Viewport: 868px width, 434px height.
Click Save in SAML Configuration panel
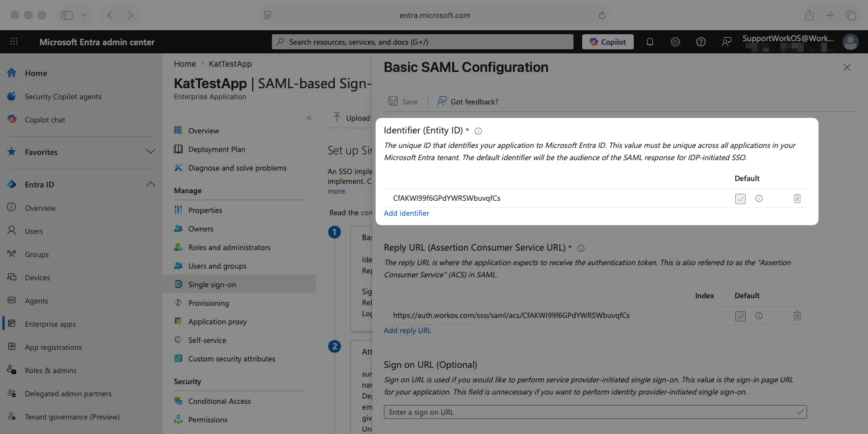point(403,102)
